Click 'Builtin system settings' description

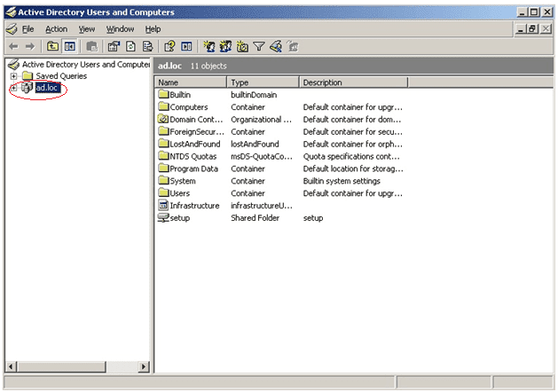tap(342, 181)
